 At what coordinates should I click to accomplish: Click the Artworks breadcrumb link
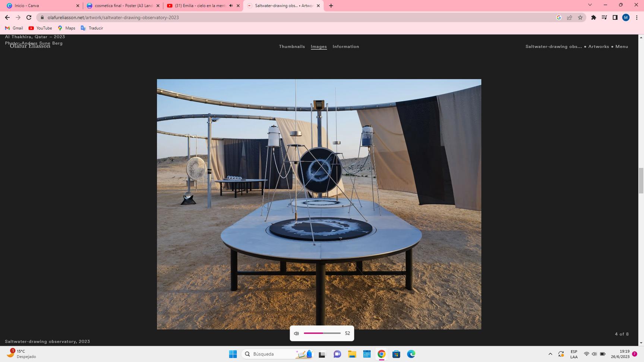pos(599,47)
